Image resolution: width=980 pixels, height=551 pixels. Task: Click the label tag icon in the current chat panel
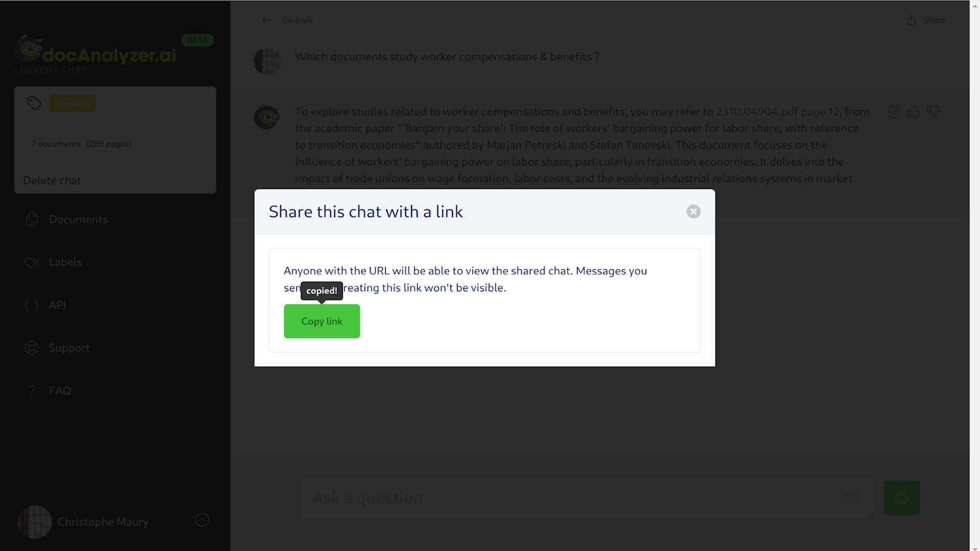coord(34,103)
